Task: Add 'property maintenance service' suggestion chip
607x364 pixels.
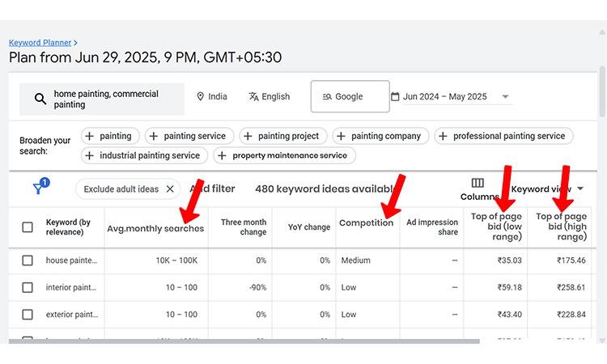Action: 284,155
